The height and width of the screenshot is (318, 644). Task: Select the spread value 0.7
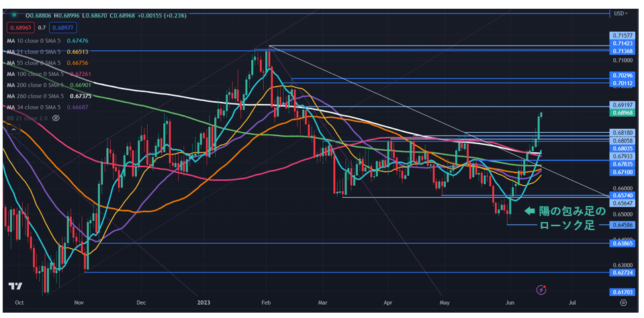point(42,28)
